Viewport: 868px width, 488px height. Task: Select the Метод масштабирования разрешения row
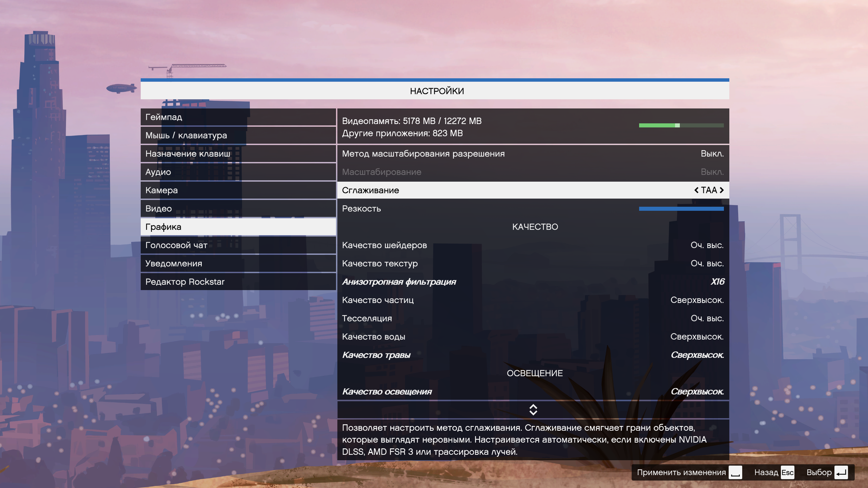533,154
